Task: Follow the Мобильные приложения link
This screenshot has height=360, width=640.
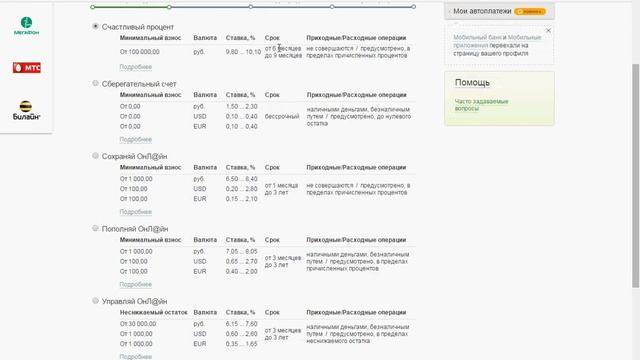Action: pos(497,41)
